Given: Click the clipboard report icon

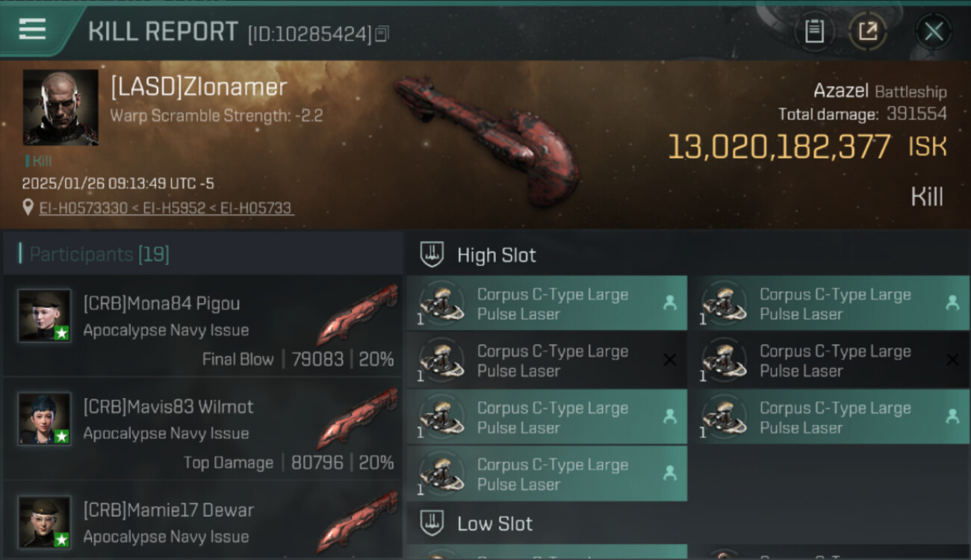Looking at the screenshot, I should (814, 31).
